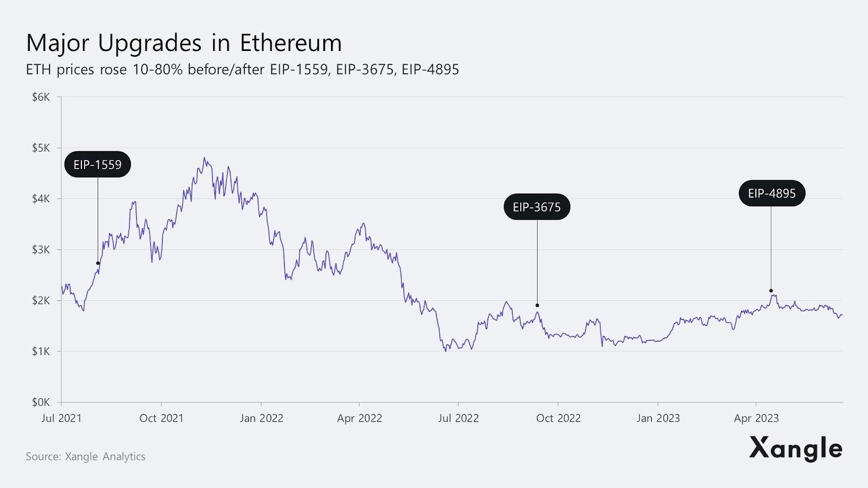
Task: Click the Jul 2021 x-axis label
Action: pyautogui.click(x=61, y=418)
